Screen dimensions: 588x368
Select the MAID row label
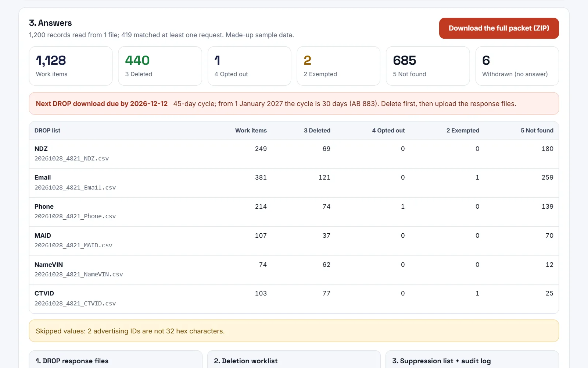pos(43,236)
